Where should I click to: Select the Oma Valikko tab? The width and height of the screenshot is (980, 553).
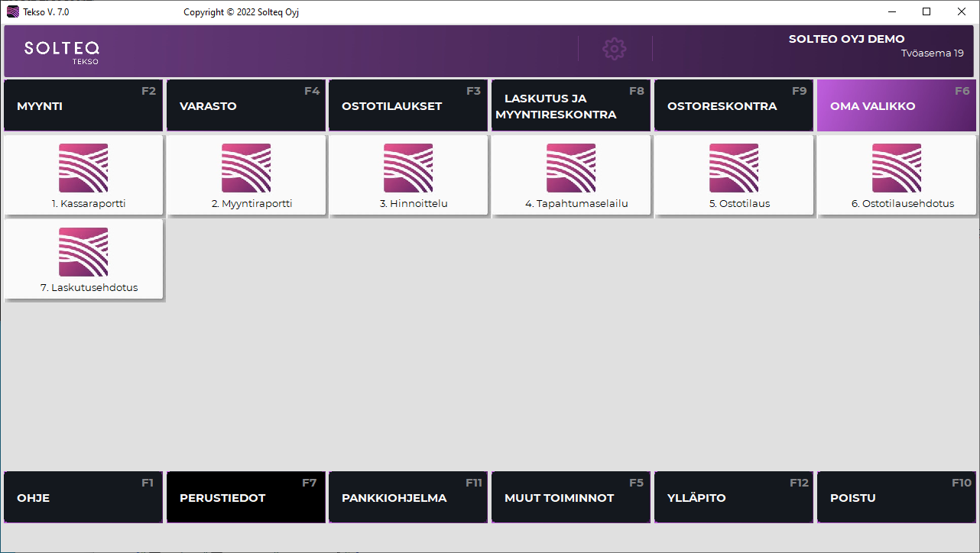pyautogui.click(x=897, y=106)
